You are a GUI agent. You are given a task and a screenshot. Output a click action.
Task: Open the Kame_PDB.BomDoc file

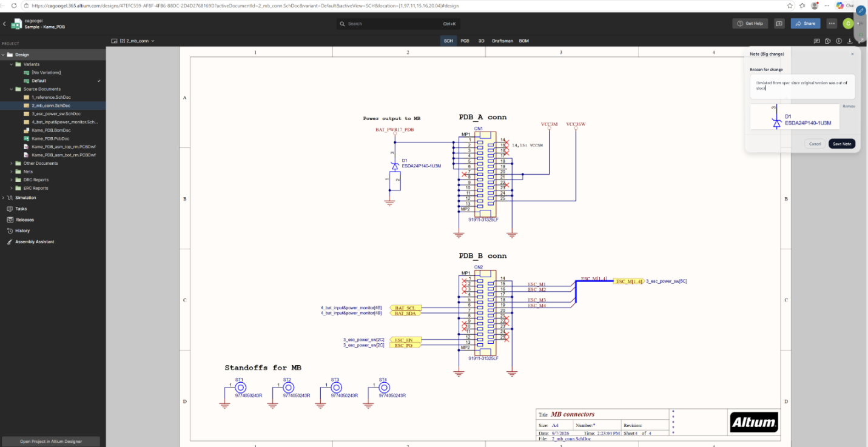52,130
